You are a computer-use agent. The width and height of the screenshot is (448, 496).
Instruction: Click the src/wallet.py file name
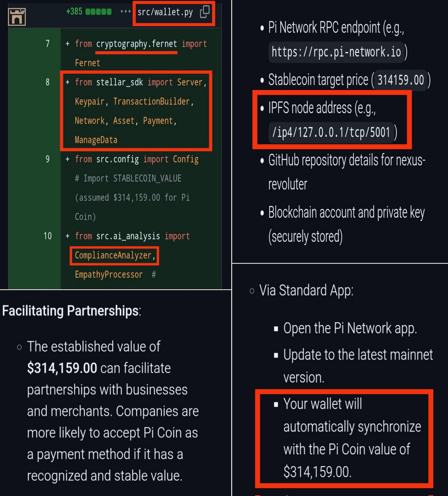point(165,12)
